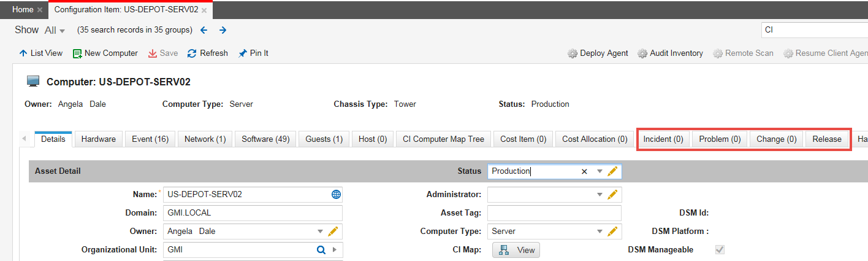Edit Status using the pencil icon
Image resolution: width=868 pixels, height=261 pixels.
pos(612,171)
